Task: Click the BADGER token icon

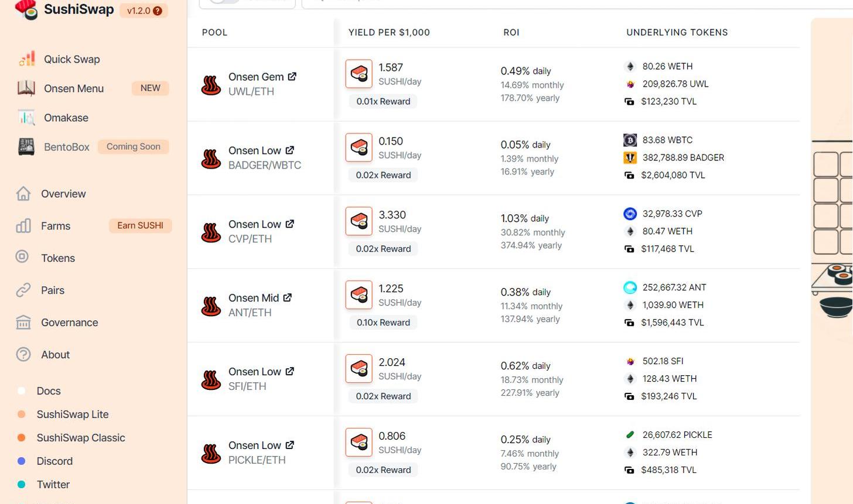Action: [x=630, y=157]
